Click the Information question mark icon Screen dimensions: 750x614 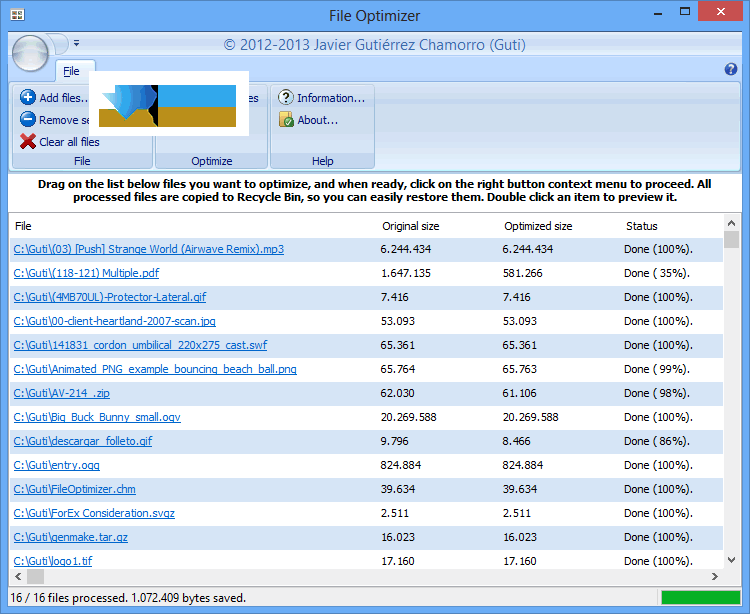click(x=286, y=97)
